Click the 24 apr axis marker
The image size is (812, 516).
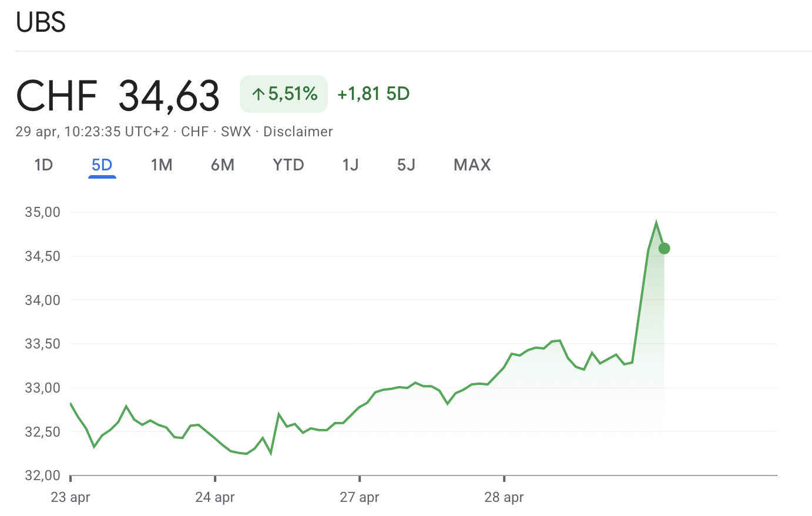click(215, 497)
